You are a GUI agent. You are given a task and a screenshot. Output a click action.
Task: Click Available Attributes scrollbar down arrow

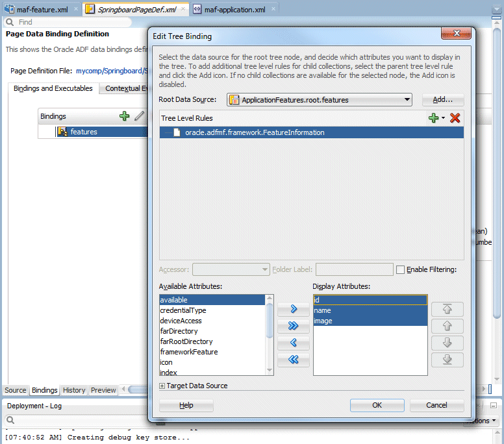click(270, 371)
